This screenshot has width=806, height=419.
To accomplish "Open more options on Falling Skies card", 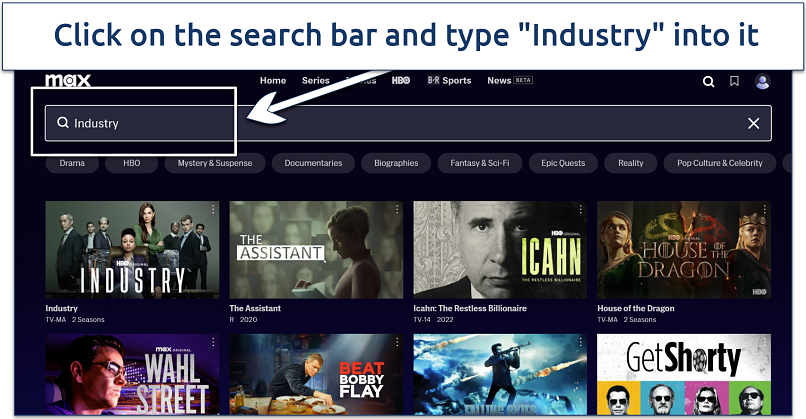I will coord(580,342).
